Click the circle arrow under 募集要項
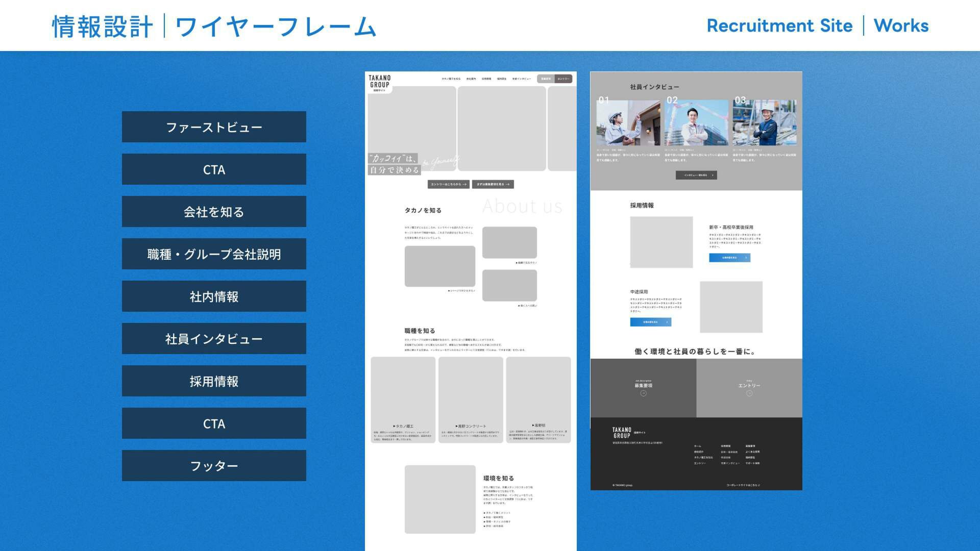The width and height of the screenshot is (980, 551). [643, 393]
